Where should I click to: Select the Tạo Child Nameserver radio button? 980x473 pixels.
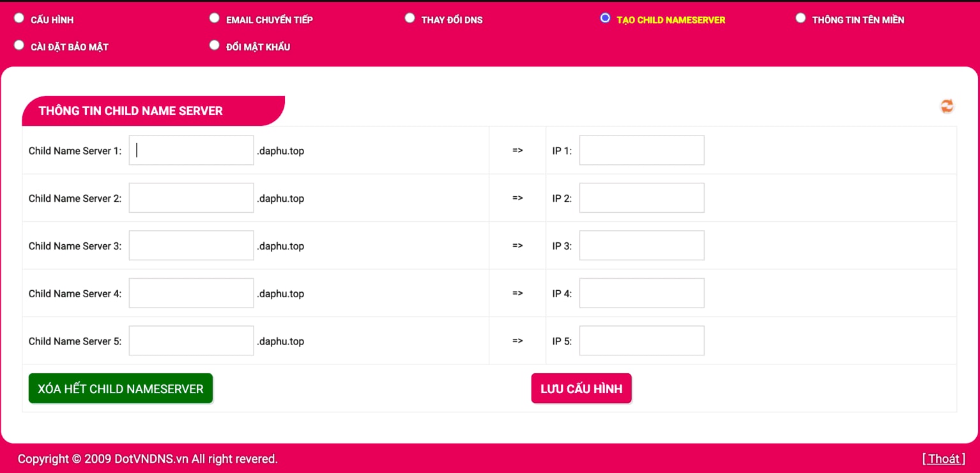(x=605, y=19)
